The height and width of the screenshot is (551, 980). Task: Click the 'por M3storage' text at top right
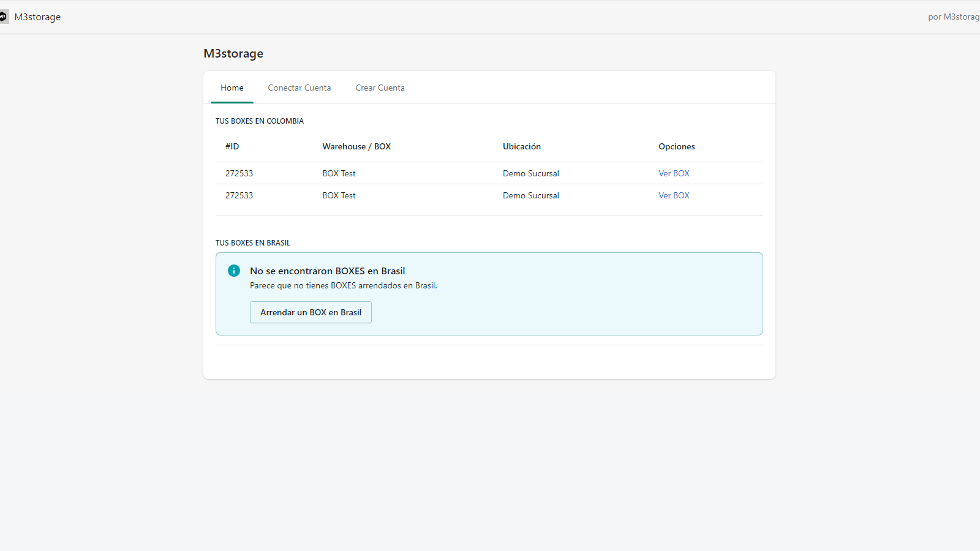click(954, 17)
